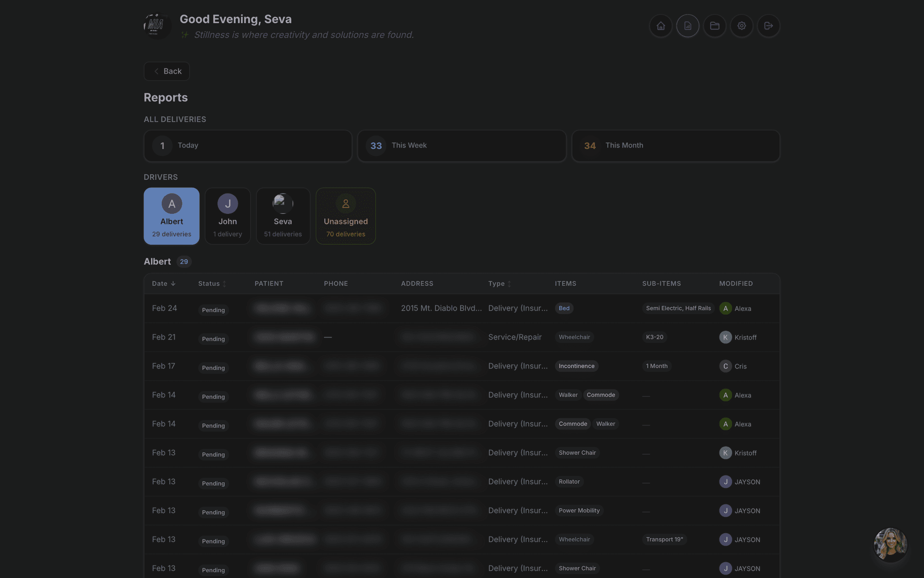
Task: Click the profile photo in the bottom corner
Action: (x=890, y=544)
